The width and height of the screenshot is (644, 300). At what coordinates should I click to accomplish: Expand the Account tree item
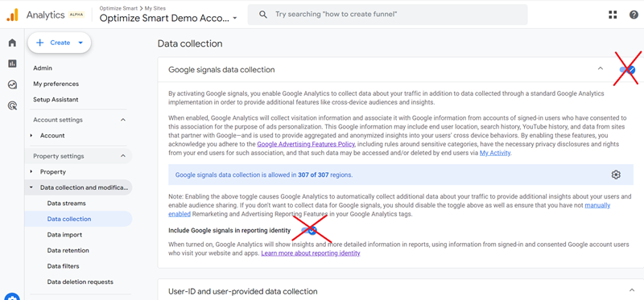tap(31, 135)
